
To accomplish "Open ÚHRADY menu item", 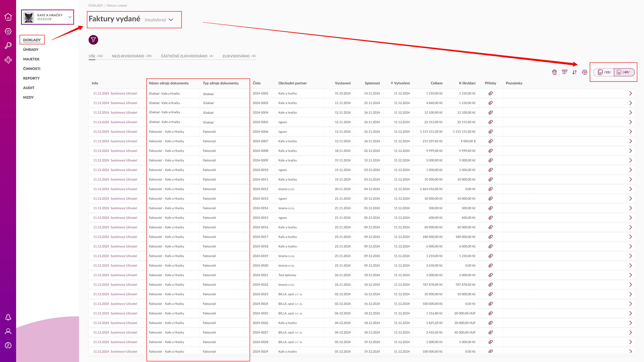I will click(31, 49).
